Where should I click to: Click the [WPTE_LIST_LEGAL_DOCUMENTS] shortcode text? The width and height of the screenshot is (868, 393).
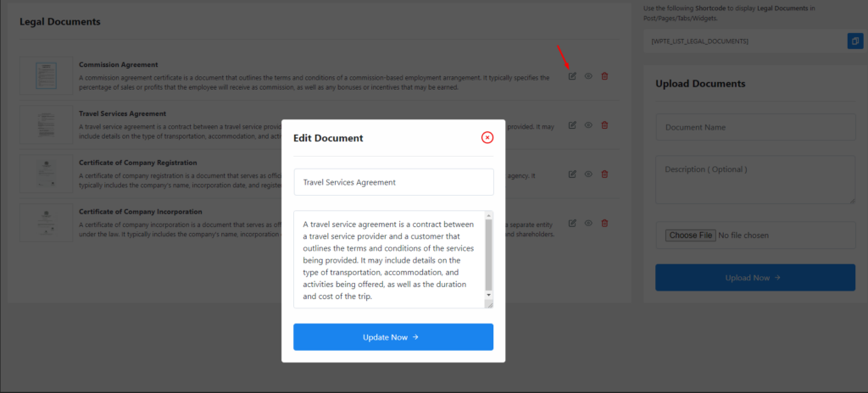point(699,42)
